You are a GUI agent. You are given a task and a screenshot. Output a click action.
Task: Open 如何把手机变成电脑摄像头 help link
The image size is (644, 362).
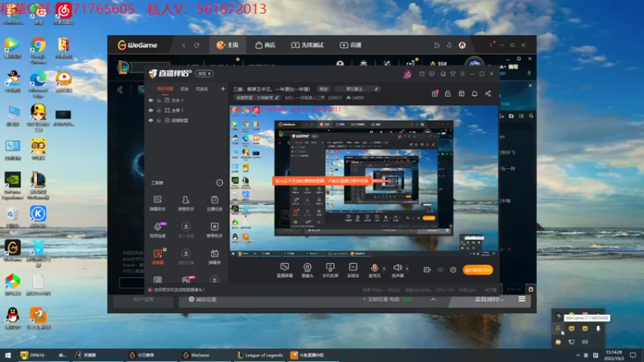coord(179,290)
